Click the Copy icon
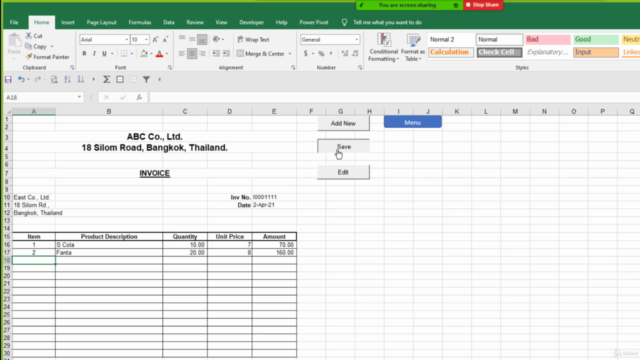 [29, 46]
